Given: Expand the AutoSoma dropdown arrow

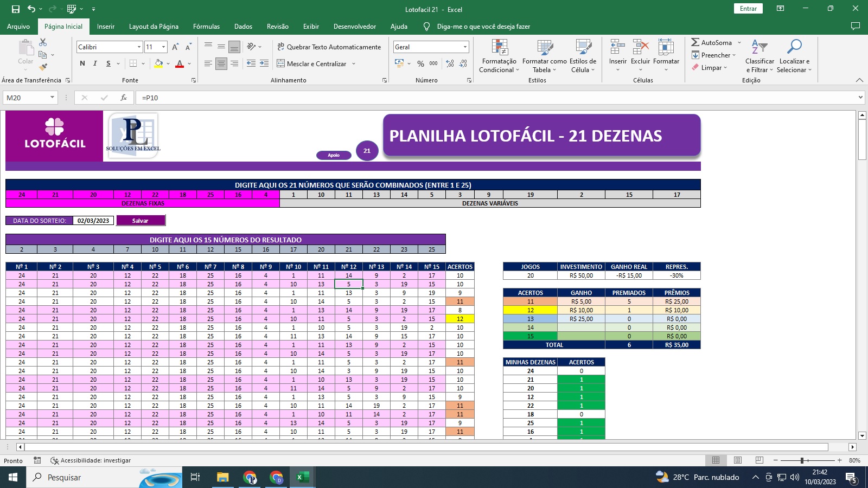Looking at the screenshot, I should (739, 42).
